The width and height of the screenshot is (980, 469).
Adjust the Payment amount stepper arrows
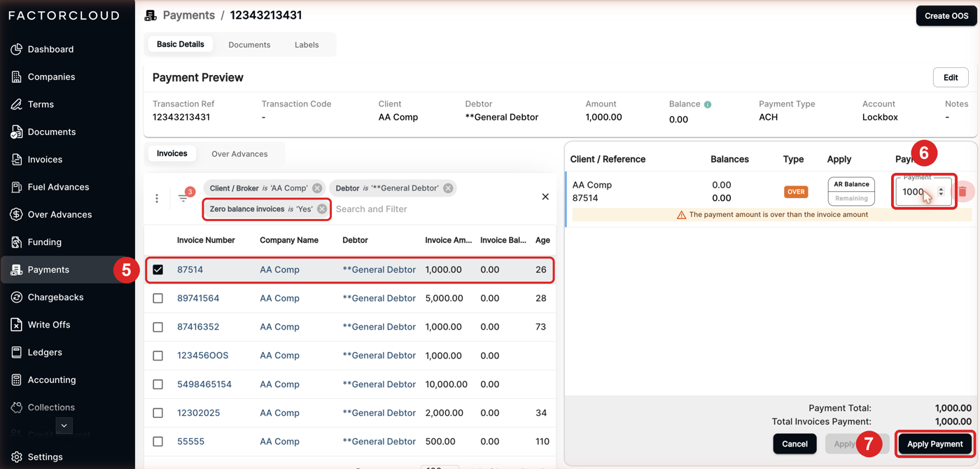(941, 191)
